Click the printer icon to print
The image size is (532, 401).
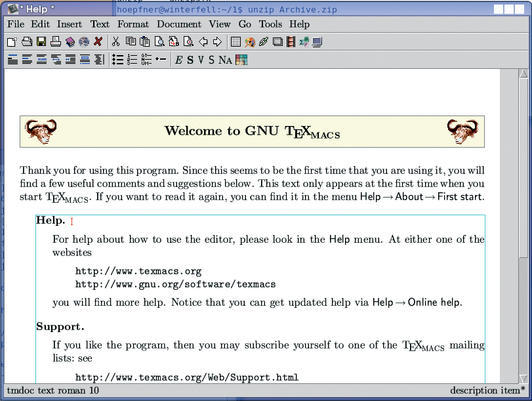pos(56,42)
